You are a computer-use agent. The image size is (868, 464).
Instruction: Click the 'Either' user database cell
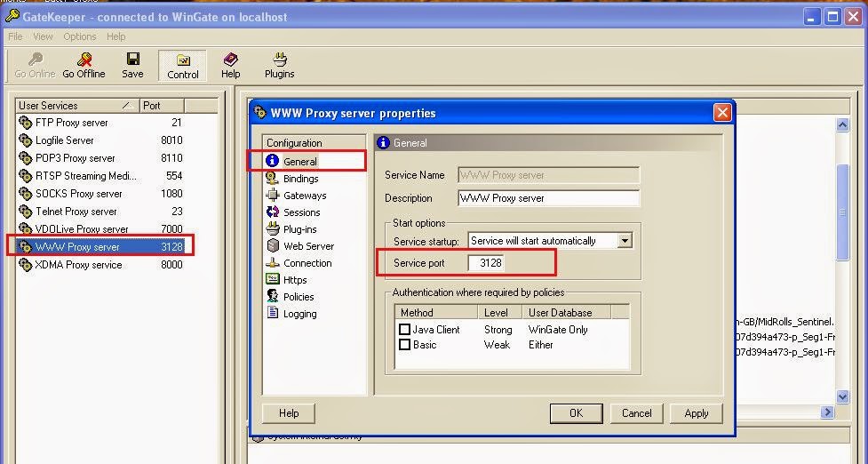point(540,344)
